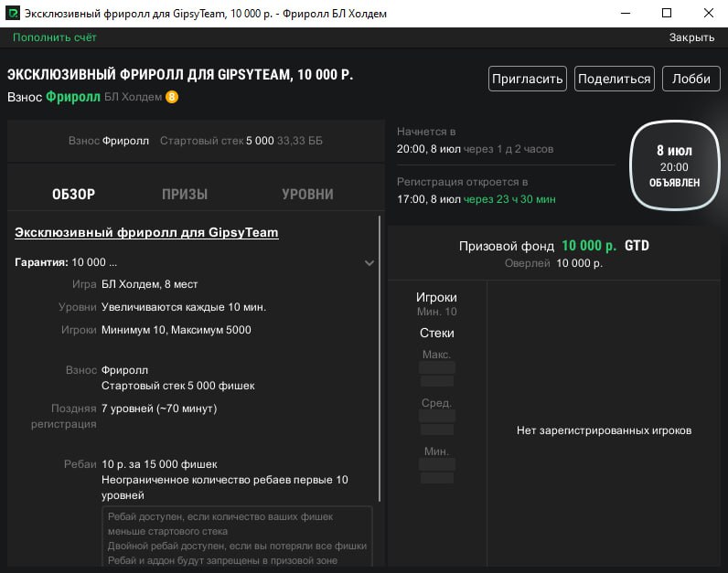
Task: Click the Эксклюзивный фриролл для GipsyTeam heading
Action: (x=146, y=232)
